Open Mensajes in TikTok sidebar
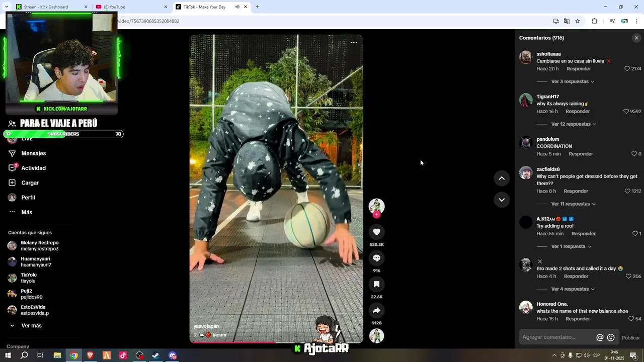This screenshot has height=362, width=644. [33, 153]
